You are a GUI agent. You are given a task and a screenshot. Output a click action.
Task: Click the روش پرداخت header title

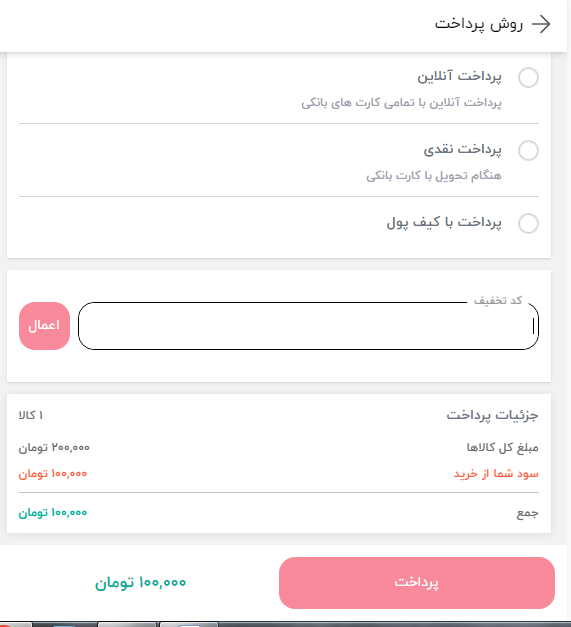pos(479,24)
